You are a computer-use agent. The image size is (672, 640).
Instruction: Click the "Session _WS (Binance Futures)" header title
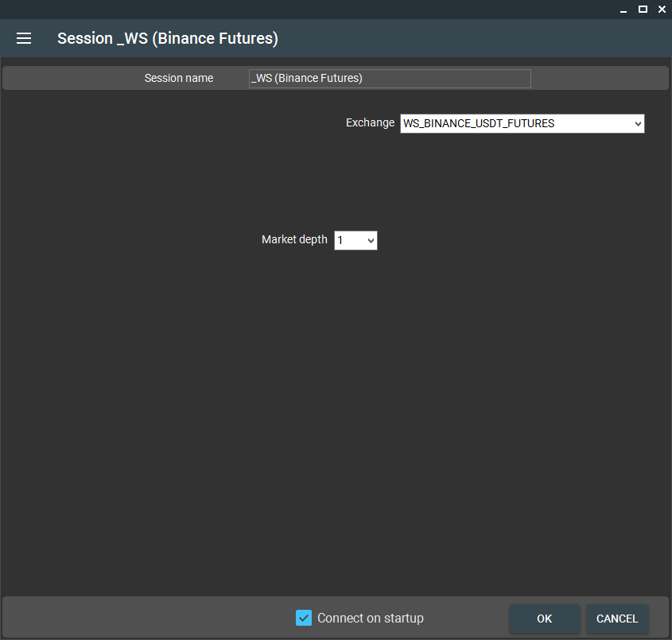(168, 38)
